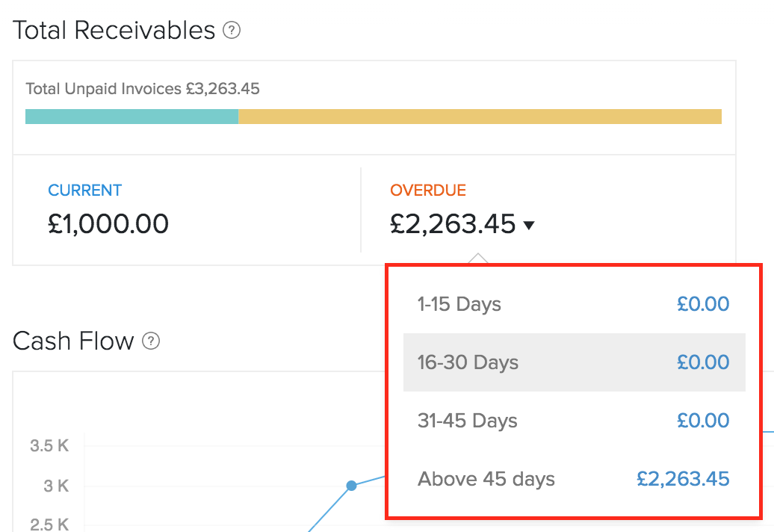The image size is (774, 532).
Task: Click the Overdue £2,263.45 total
Action: [453, 224]
